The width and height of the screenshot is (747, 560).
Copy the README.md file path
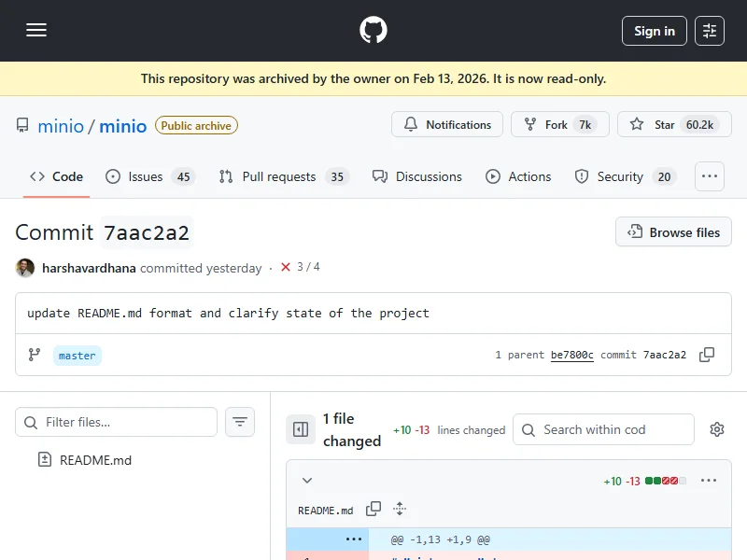[x=373, y=510]
